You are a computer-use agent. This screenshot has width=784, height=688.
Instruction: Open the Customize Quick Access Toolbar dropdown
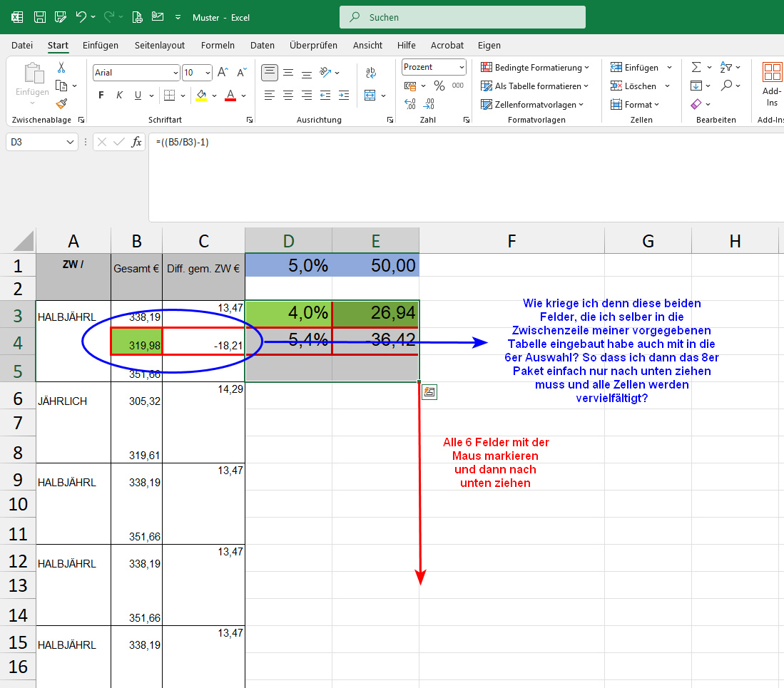[178, 18]
